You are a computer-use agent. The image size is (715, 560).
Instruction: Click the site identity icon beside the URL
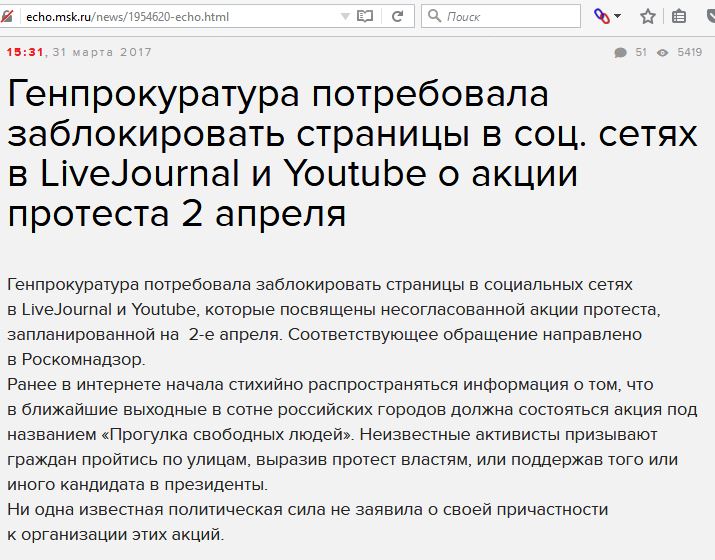tap(7, 17)
